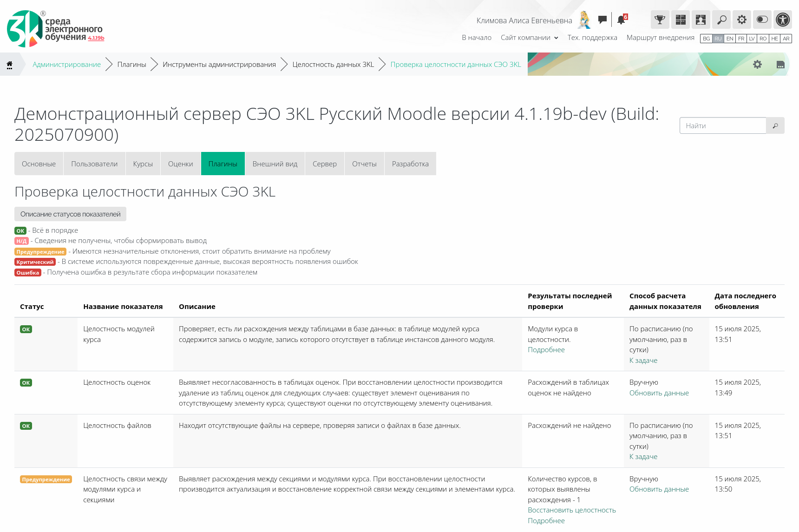The height and width of the screenshot is (532, 799).
Task: Open the Отчеты tab
Action: tap(364, 164)
